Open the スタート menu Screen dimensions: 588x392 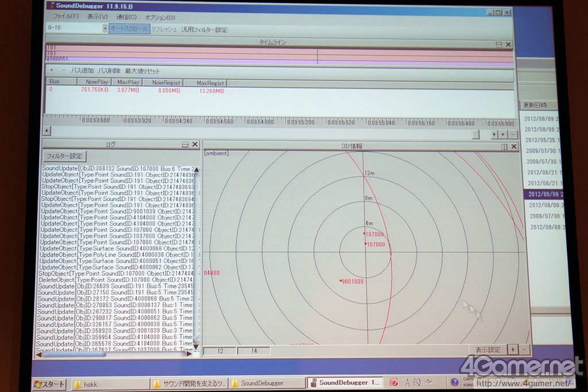click(49, 384)
